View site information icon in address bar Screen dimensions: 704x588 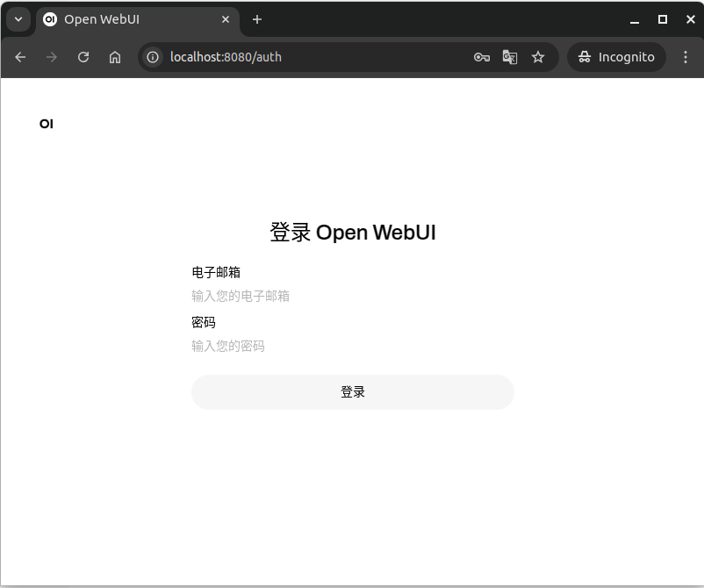153,57
